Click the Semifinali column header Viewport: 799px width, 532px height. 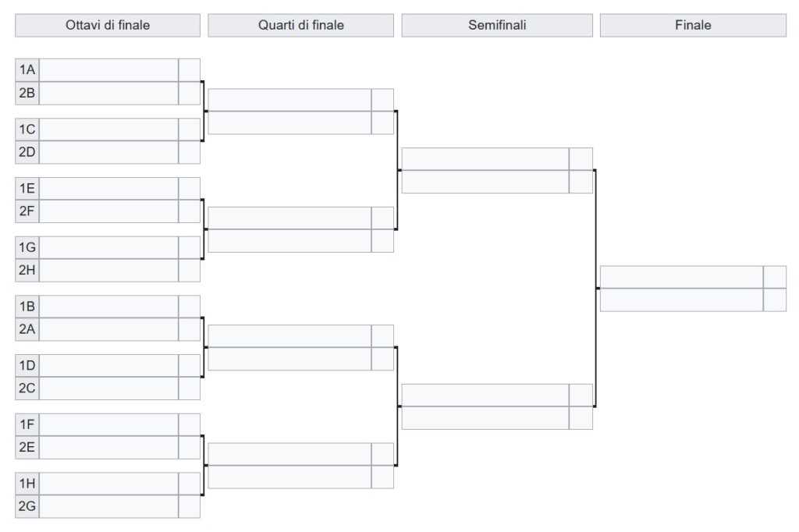[x=497, y=26]
